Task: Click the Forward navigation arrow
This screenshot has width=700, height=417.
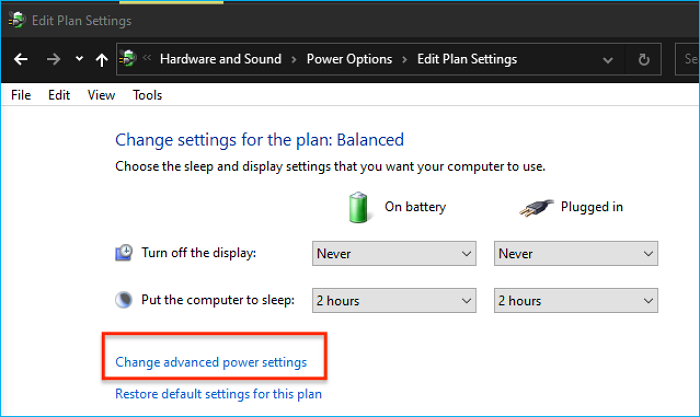Action: [53, 60]
